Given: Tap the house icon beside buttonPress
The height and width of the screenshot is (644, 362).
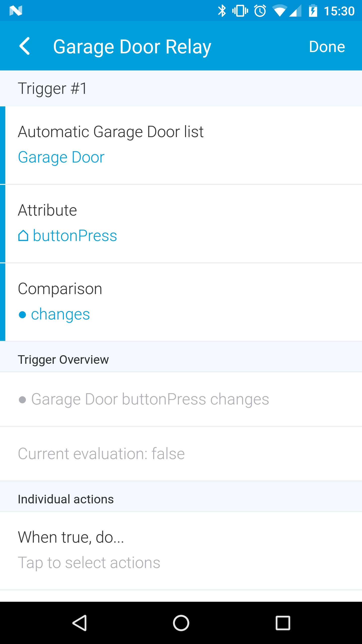Looking at the screenshot, I should [23, 236].
